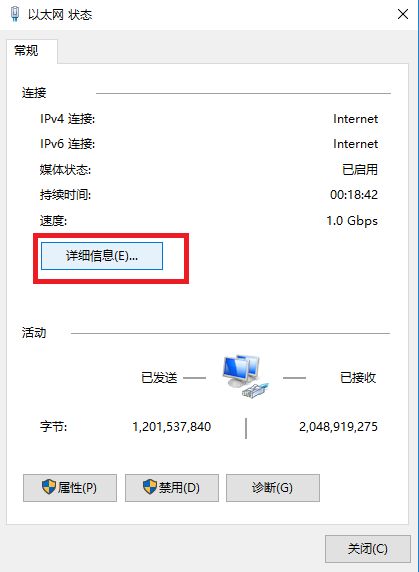
Task: Click the 持续时间 value 00:18:42
Action: tap(354, 195)
